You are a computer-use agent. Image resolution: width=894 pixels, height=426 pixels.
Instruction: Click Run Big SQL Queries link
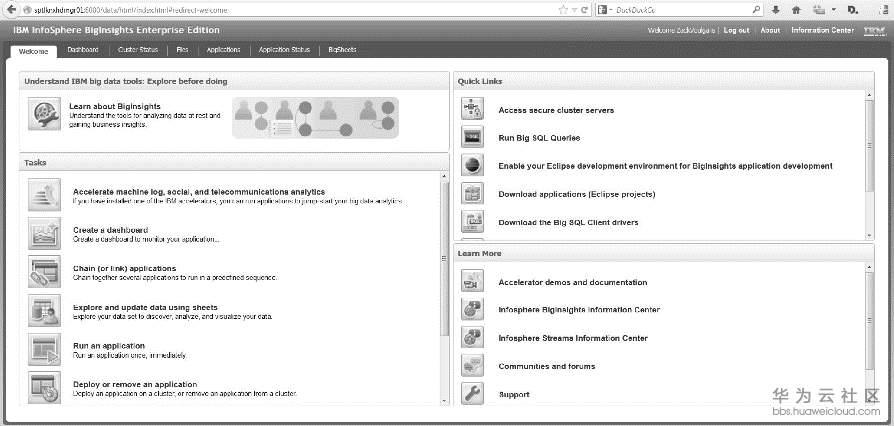click(539, 138)
